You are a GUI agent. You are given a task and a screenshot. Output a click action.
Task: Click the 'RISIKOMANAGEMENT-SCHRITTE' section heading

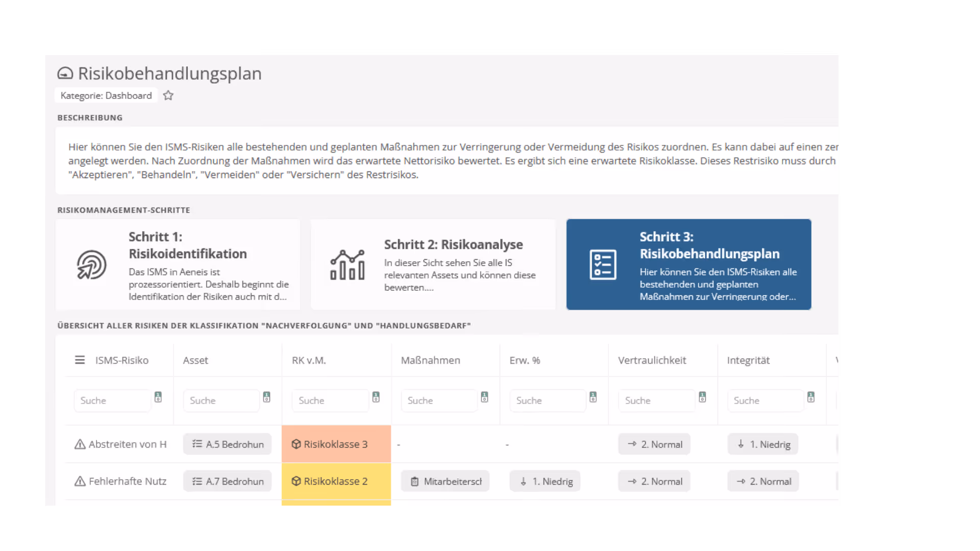[124, 210]
